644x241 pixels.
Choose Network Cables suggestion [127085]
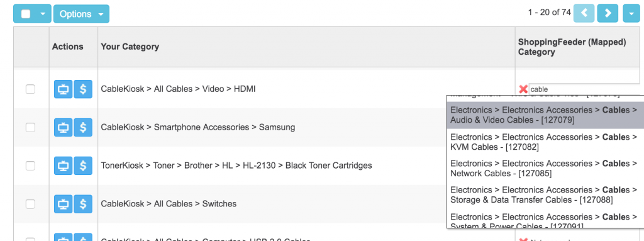point(545,168)
